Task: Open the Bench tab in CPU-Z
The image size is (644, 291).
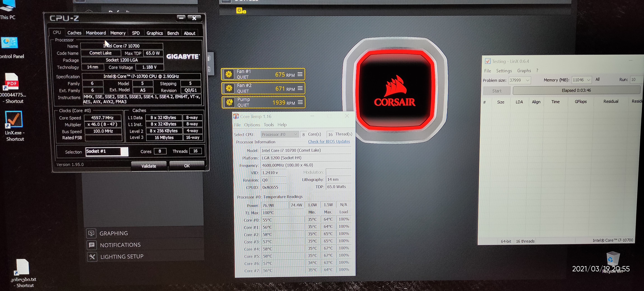Action: [173, 33]
